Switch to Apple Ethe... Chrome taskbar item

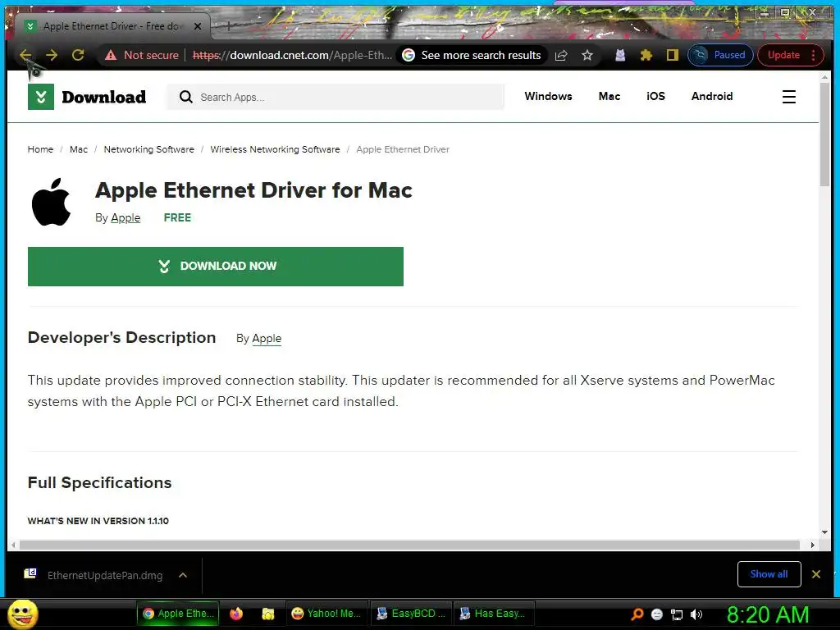click(178, 614)
